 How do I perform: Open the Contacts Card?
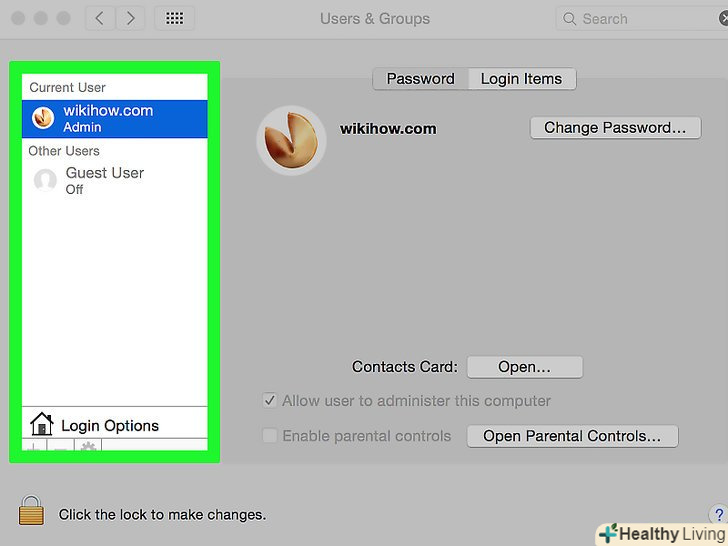525,367
